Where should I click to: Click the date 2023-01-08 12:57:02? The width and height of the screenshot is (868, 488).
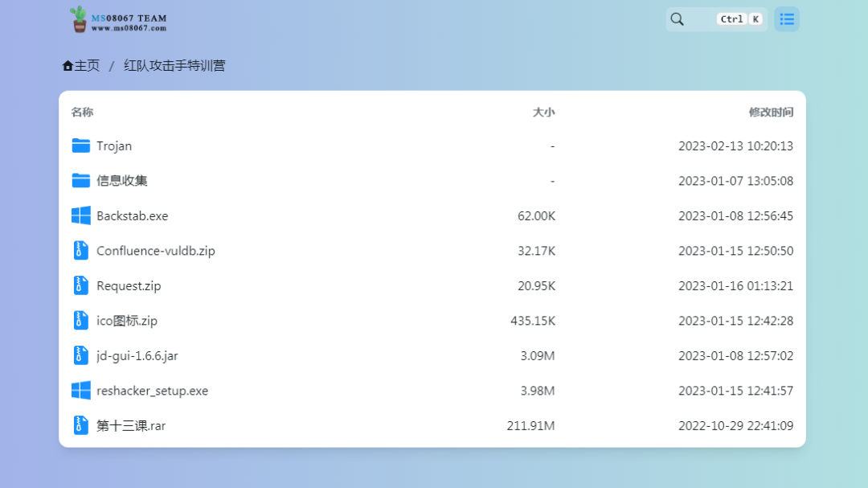coord(735,355)
